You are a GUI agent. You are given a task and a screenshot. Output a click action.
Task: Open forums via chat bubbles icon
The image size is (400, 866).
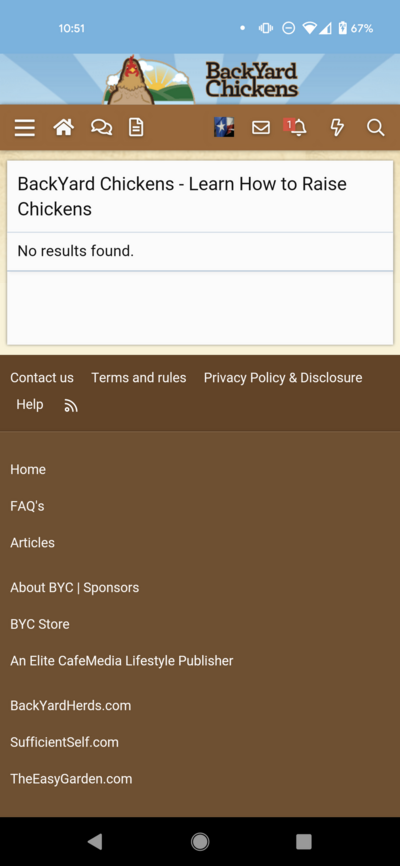click(101, 128)
